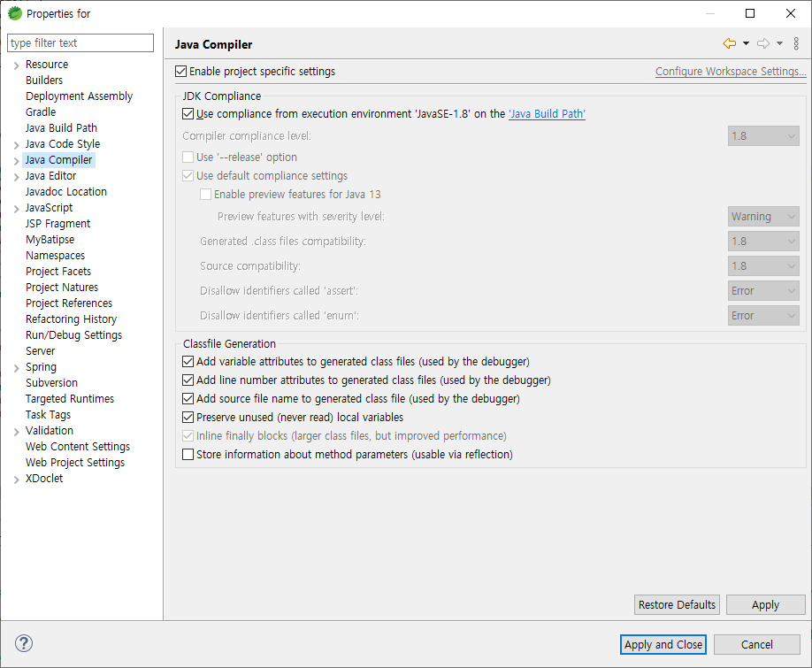Select Task Tags page
This screenshot has height=668, width=812.
click(48, 415)
